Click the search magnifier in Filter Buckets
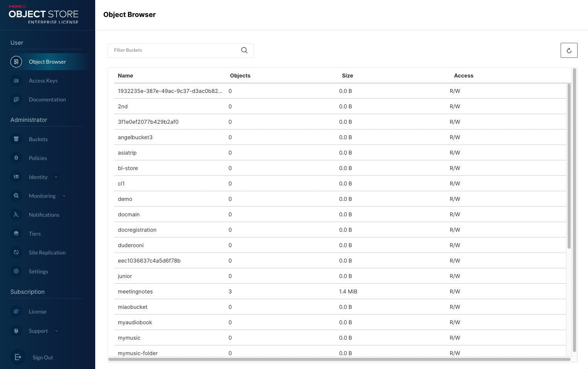 pos(244,50)
